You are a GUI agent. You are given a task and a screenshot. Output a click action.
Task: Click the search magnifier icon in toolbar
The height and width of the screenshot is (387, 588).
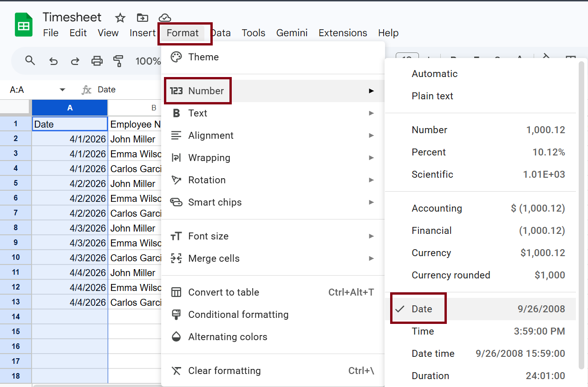[x=30, y=61]
